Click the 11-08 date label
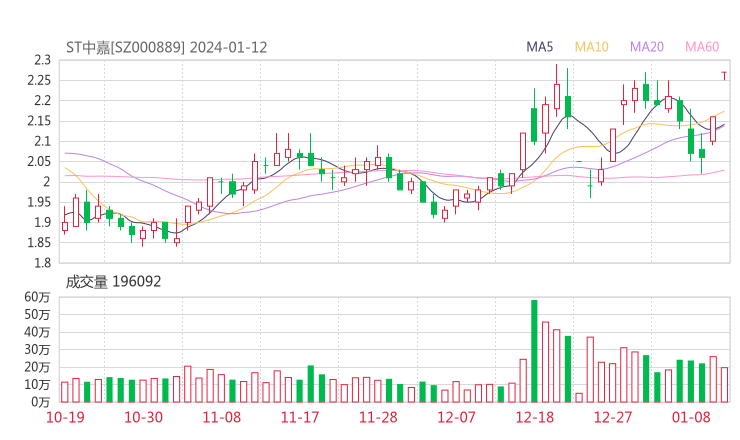 pos(222,417)
